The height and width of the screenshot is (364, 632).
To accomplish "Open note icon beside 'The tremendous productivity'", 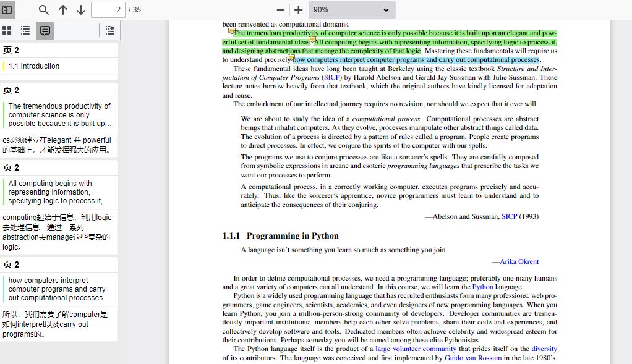I will (x=231, y=31).
